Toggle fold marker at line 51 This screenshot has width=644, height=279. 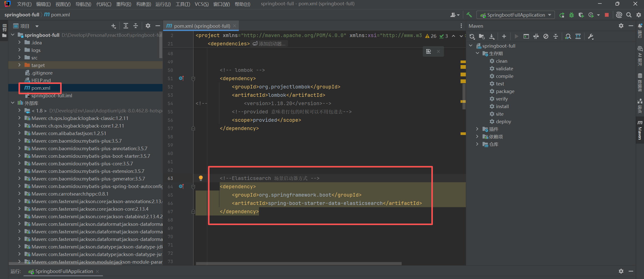193,79
